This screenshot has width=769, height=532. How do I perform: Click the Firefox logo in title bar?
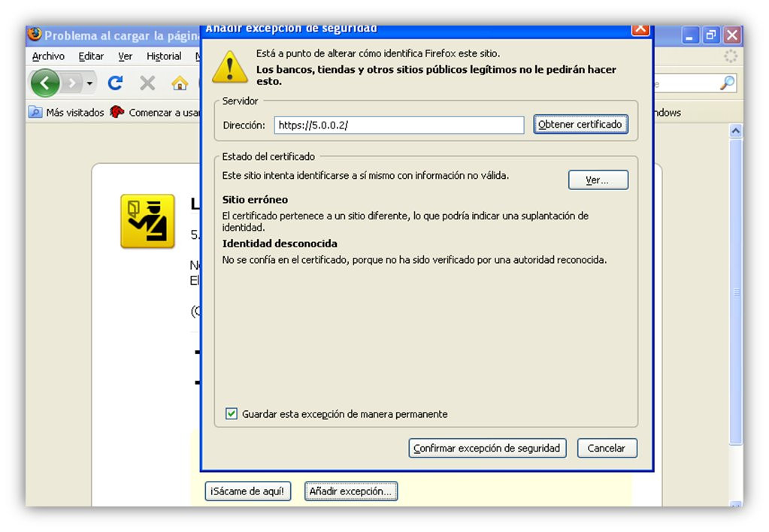coord(35,35)
